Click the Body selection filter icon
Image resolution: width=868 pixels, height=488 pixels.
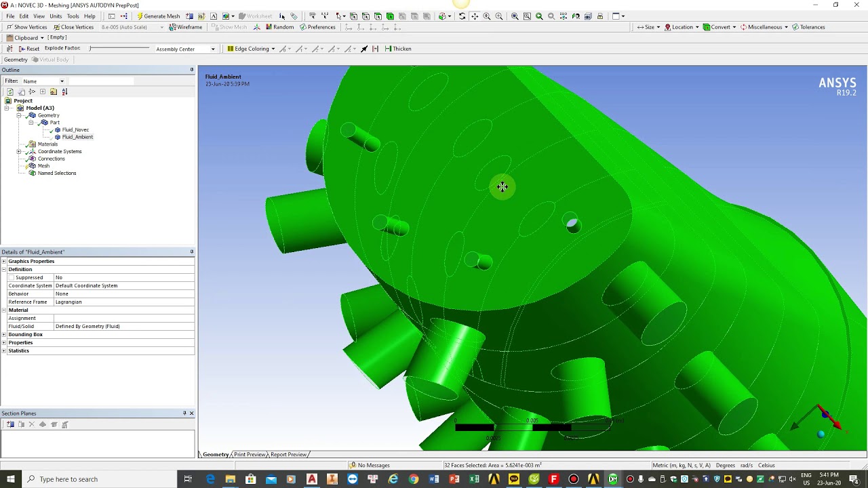tap(390, 16)
